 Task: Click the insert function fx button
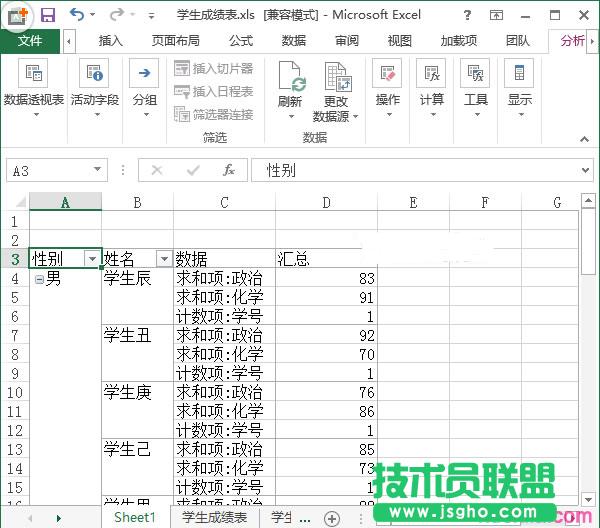[228, 171]
